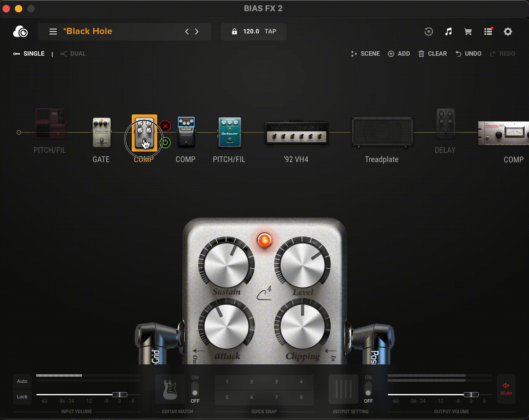Go to the next preset arrow
The image size is (529, 420).
197,32
